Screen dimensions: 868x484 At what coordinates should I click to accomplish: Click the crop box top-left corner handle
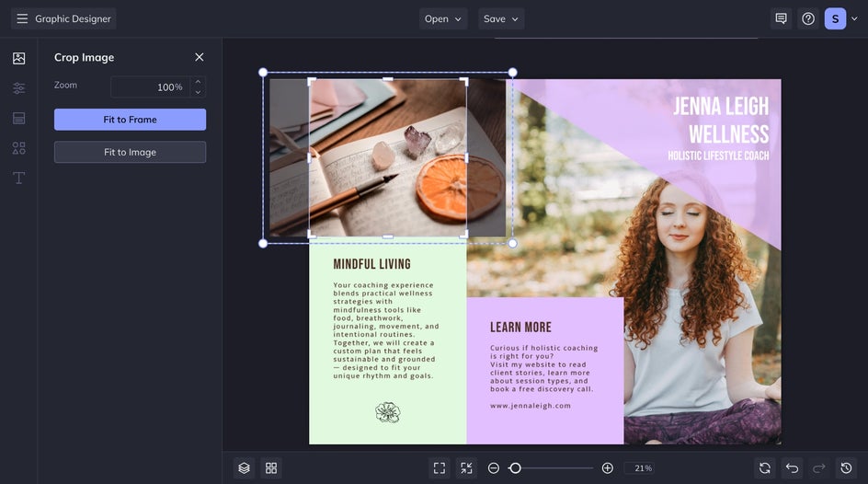(311, 81)
